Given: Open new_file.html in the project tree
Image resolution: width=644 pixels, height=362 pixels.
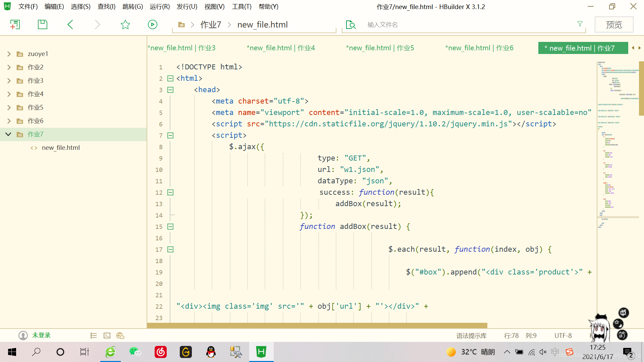Looking at the screenshot, I should tap(61, 148).
